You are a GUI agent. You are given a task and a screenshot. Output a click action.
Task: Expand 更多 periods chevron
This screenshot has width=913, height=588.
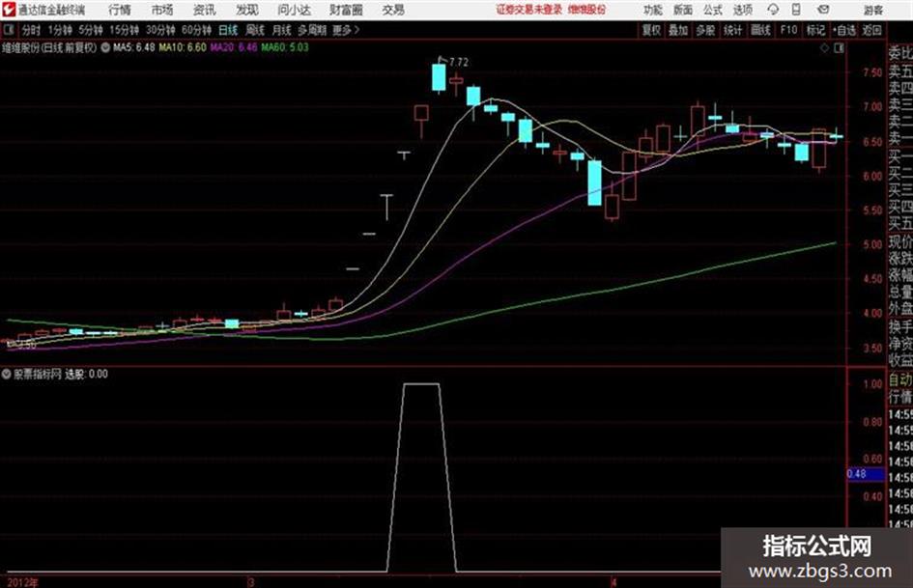tap(346, 30)
